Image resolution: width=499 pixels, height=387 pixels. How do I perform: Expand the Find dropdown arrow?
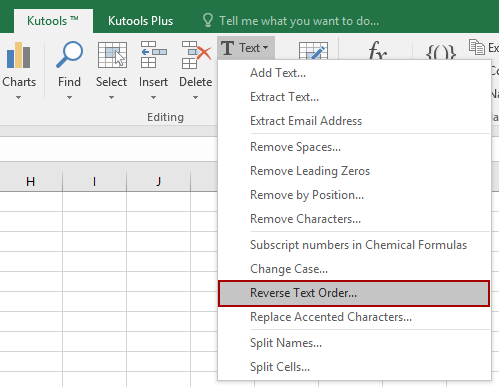pyautogui.click(x=69, y=97)
